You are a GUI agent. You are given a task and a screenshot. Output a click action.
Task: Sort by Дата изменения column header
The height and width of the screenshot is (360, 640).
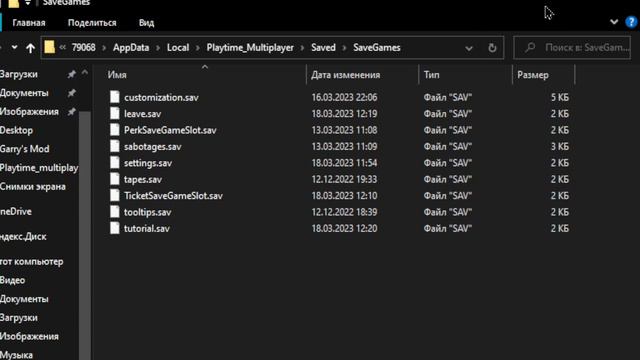tap(346, 75)
